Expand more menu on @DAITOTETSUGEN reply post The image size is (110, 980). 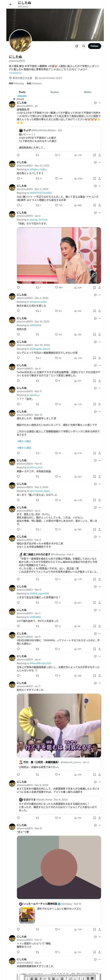(x=99, y=186)
